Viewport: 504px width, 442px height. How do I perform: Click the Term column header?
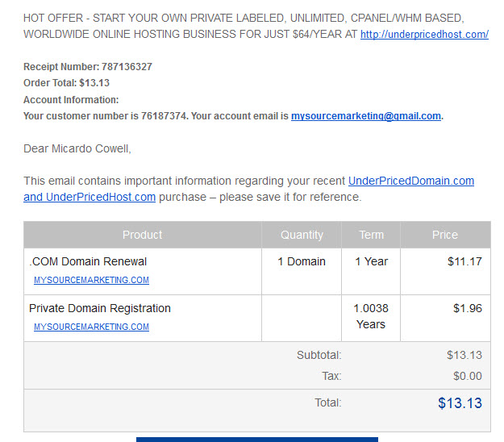tap(371, 235)
